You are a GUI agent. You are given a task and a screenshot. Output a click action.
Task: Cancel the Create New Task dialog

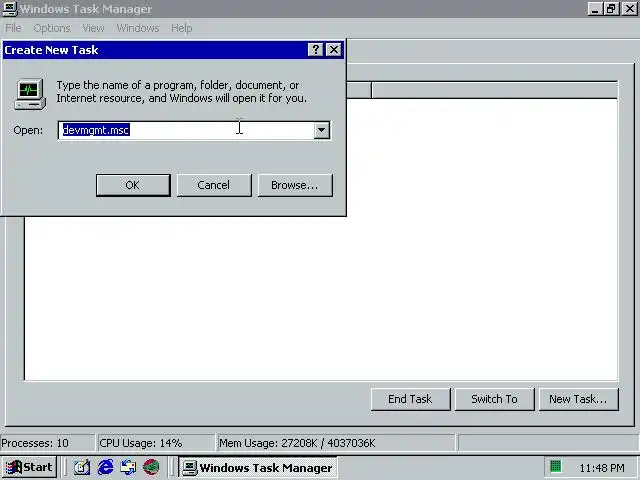tap(214, 185)
